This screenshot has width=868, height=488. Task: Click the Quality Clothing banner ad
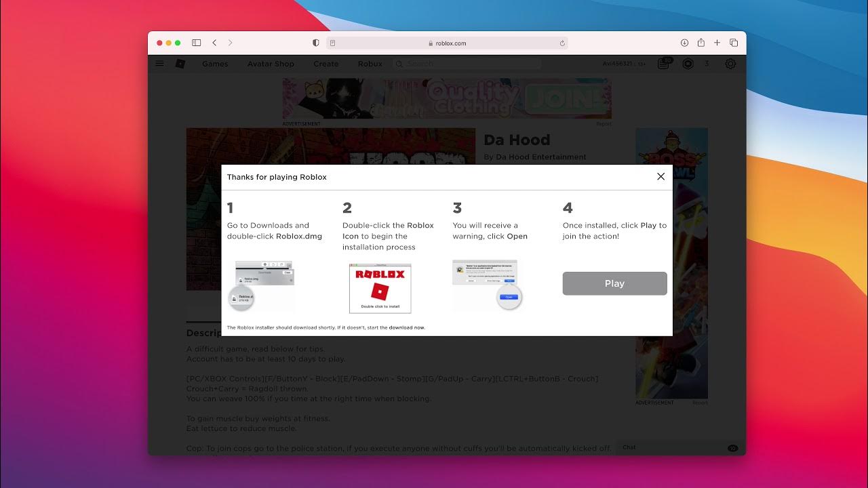click(447, 99)
